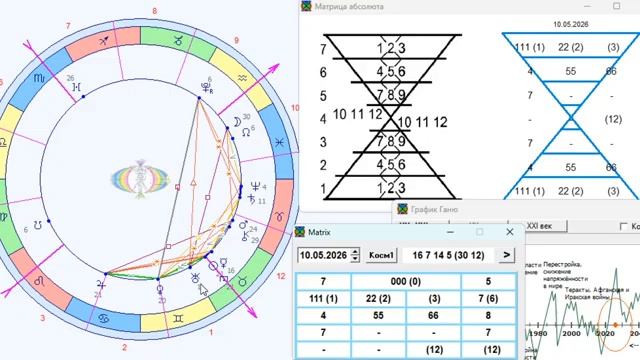The height and width of the screenshot is (360, 640).
Task: Click the 7 (6) cell in Matrix
Action: point(488,298)
